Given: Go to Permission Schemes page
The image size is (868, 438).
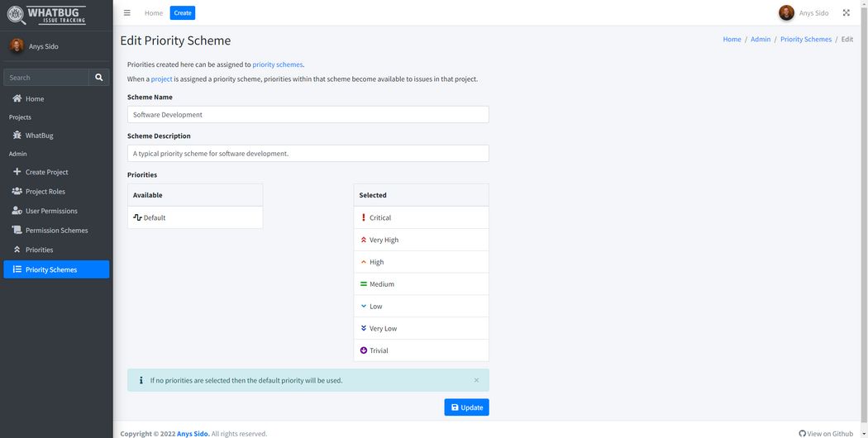Looking at the screenshot, I should click(56, 231).
